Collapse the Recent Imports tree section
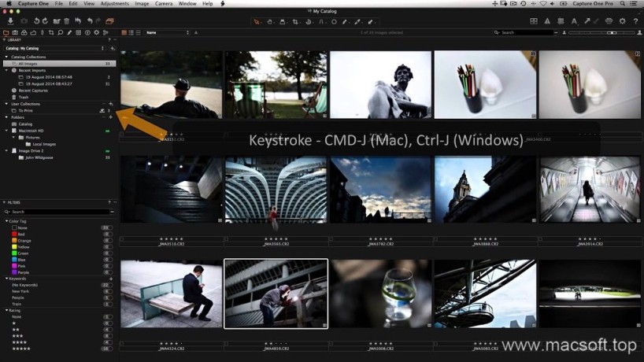 [x=6, y=70]
